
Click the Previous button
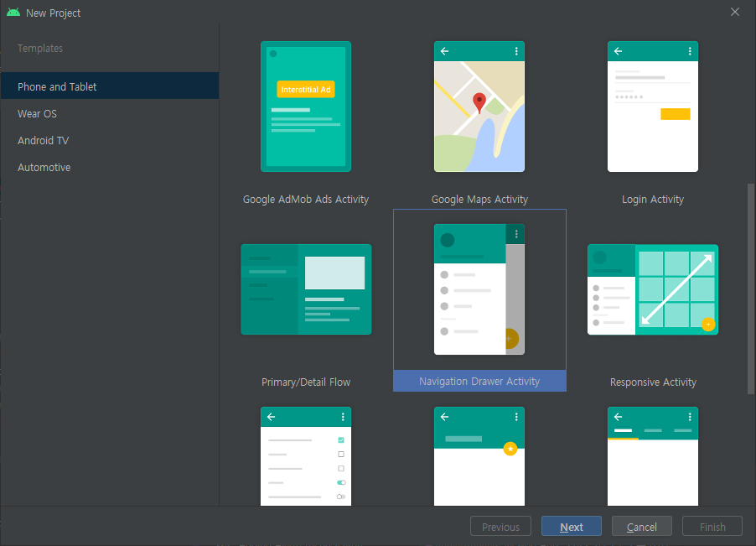[x=500, y=526]
